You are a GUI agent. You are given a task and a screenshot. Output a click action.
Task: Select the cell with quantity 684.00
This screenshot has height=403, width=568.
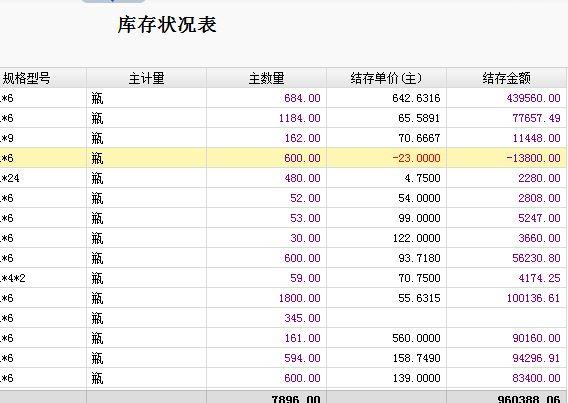pos(266,98)
